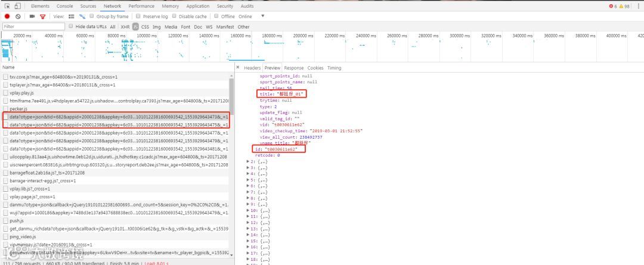Image resolution: width=644 pixels, height=265 pixels.
Task: Activate the inspect element picker icon
Action: (x=8, y=6)
